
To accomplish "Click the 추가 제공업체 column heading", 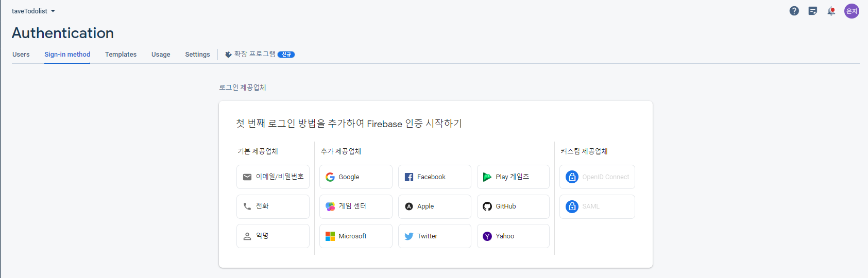I will (341, 151).
